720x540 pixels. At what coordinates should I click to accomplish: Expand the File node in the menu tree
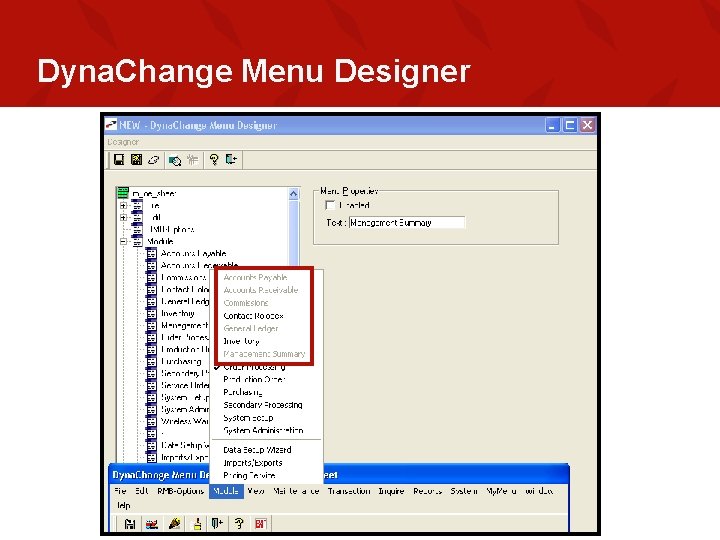coord(123,206)
